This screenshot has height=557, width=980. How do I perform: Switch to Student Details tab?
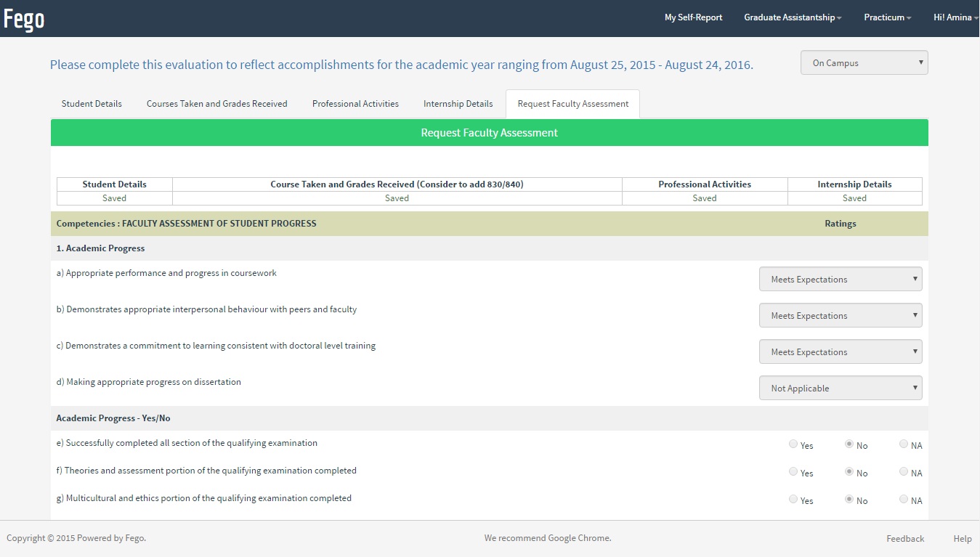92,104
